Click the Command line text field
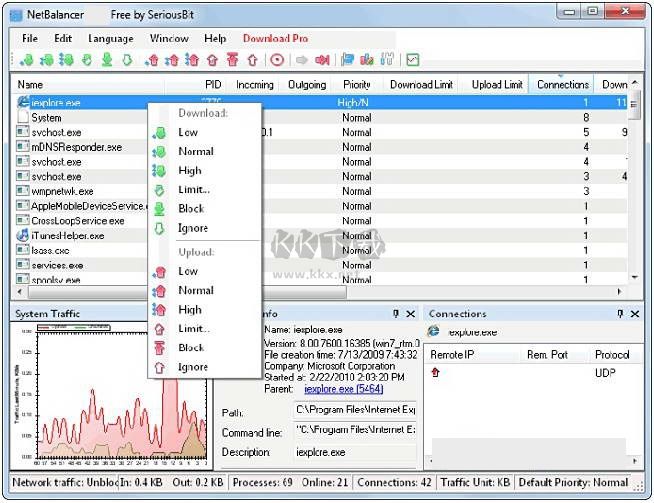This screenshot has height=503, width=654. click(x=355, y=431)
